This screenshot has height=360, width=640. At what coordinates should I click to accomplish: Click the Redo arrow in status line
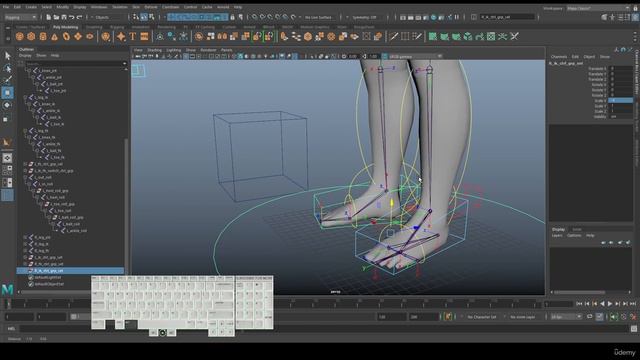80,18
